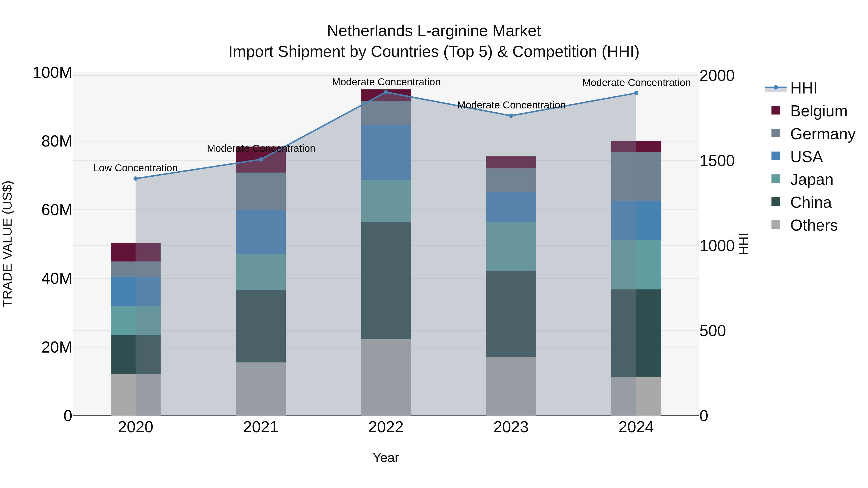Click the 'Year' axis title
The width and height of the screenshot is (868, 488).
386,458
